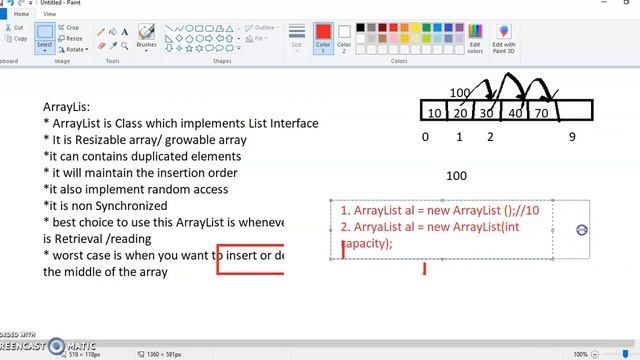The image size is (640, 360).
Task: Choose the Right triangle shape
Action: [x=169, y=39]
